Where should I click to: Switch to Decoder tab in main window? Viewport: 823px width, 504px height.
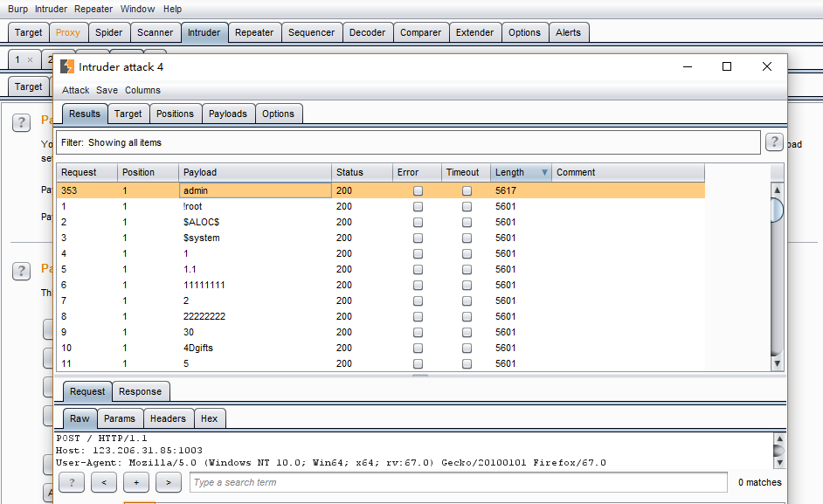[368, 32]
